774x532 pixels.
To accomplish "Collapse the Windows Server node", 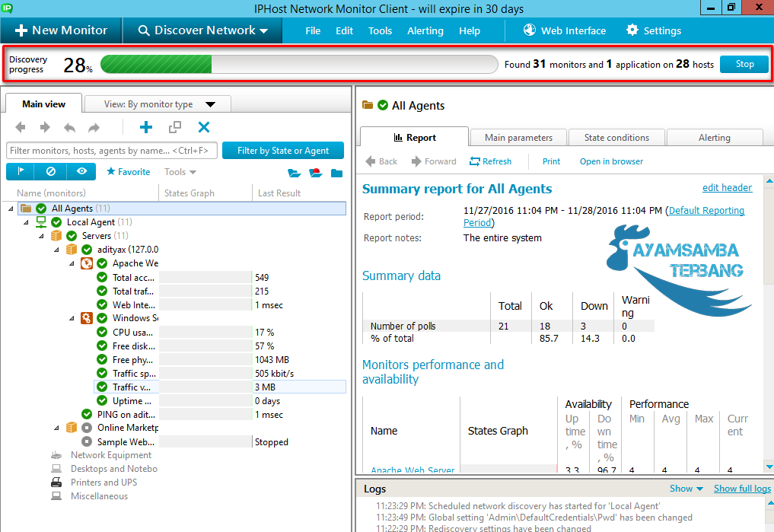I will 72,318.
